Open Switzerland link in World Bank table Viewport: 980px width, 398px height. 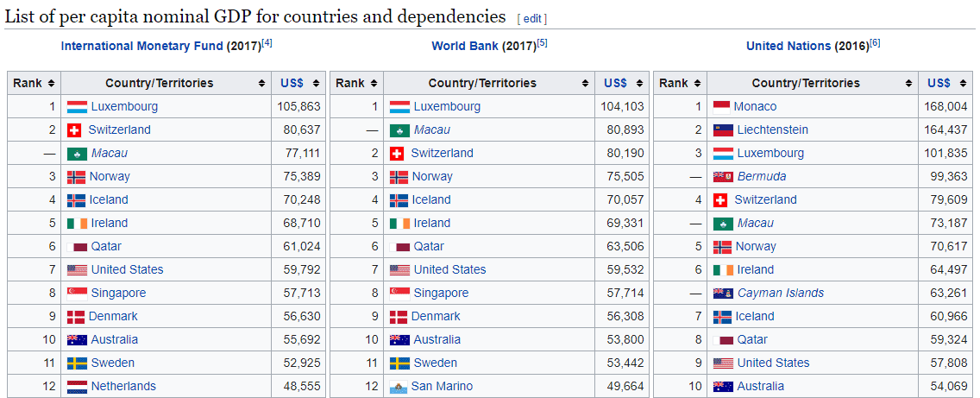point(442,154)
